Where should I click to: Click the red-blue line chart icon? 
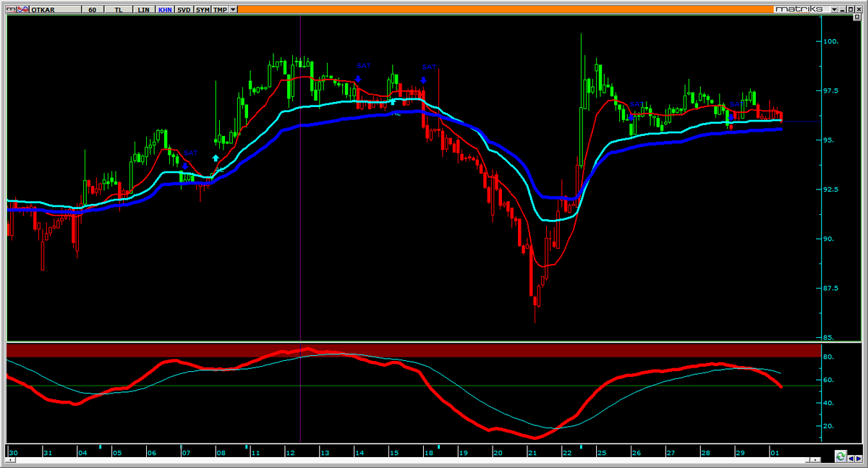[23, 10]
